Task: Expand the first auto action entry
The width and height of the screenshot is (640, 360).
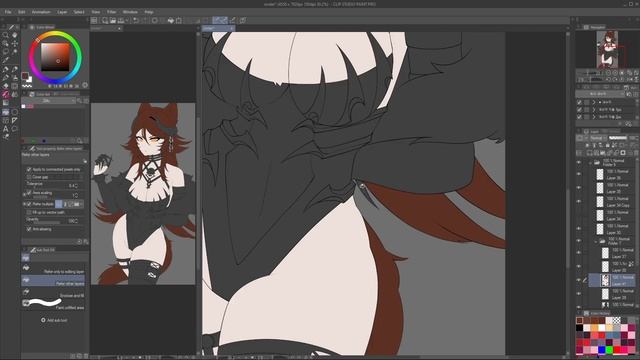Action: click(x=594, y=102)
